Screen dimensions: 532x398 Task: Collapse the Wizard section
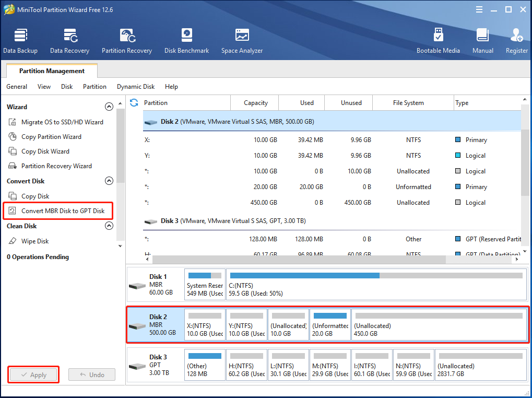[109, 107]
